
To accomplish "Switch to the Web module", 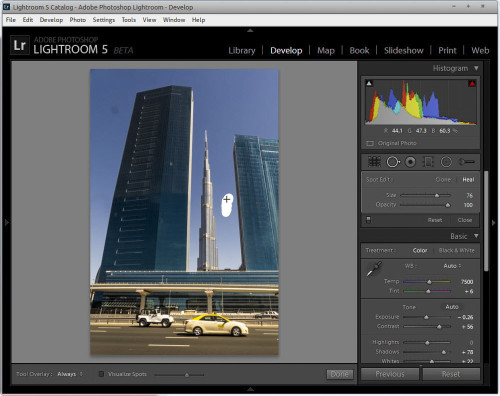I will (480, 50).
